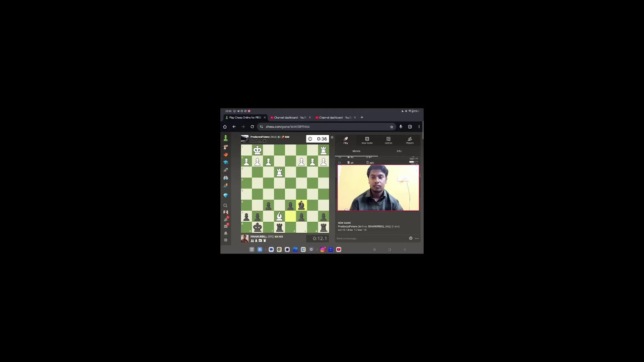
Task: Select the Play Chess Online browser tab
Action: [244, 118]
